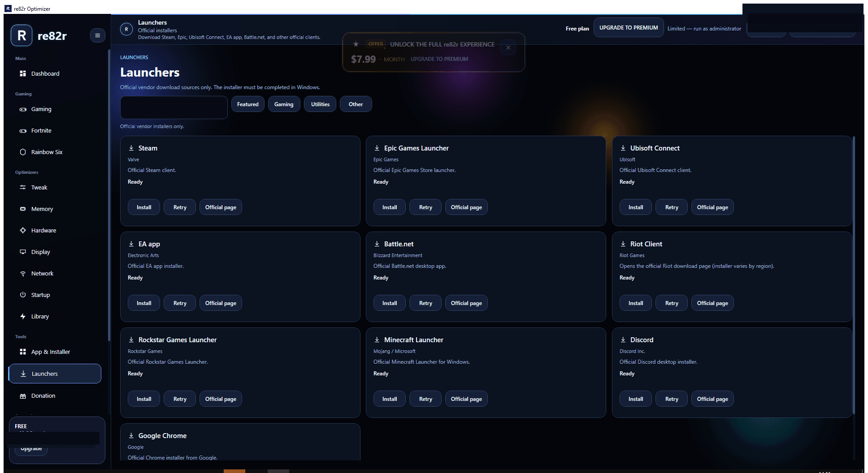Retry the Steam install

[180, 207]
